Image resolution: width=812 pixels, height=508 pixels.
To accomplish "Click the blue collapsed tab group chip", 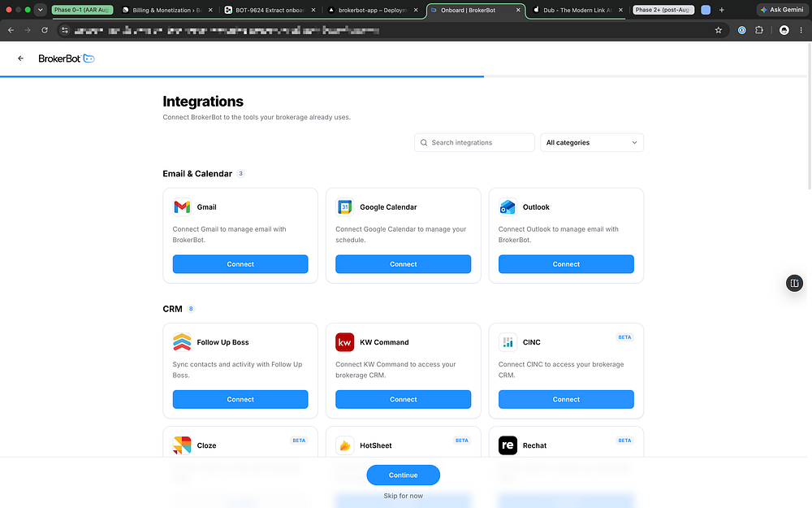I will 706,10.
